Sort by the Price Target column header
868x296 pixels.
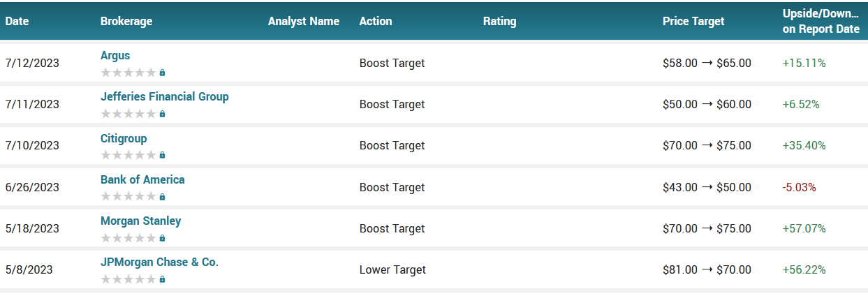(693, 21)
